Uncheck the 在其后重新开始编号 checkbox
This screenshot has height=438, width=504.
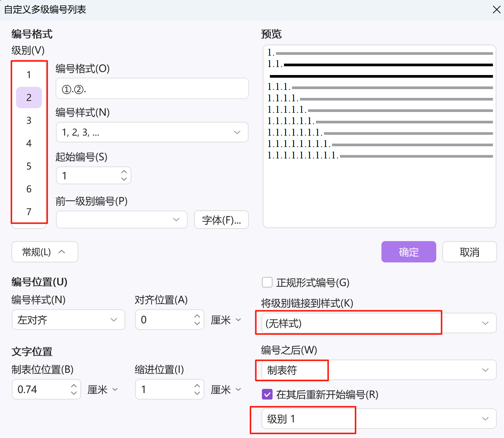[267, 394]
